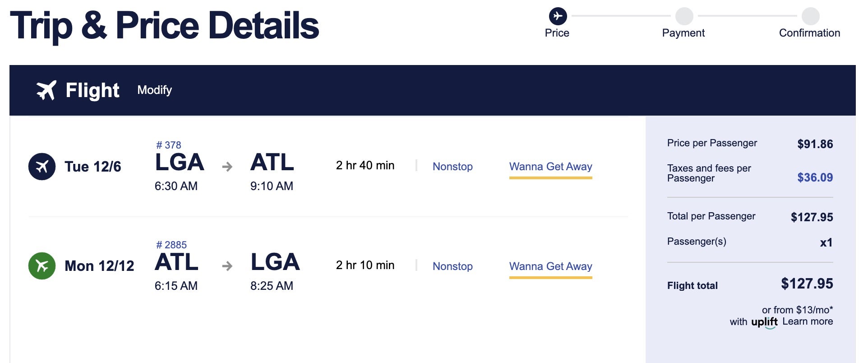This screenshot has width=868, height=363.
Task: Click the Modify link to change flights
Action: (x=155, y=90)
